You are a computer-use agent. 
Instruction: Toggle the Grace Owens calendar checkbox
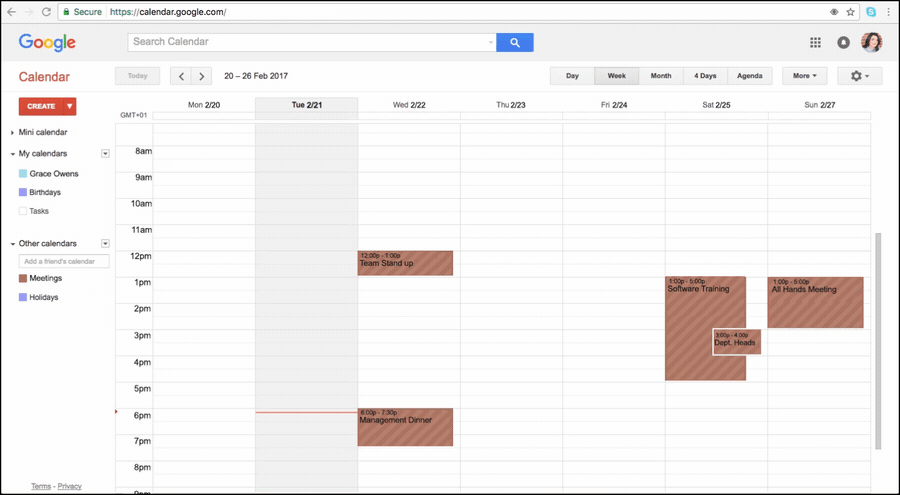pyautogui.click(x=23, y=173)
